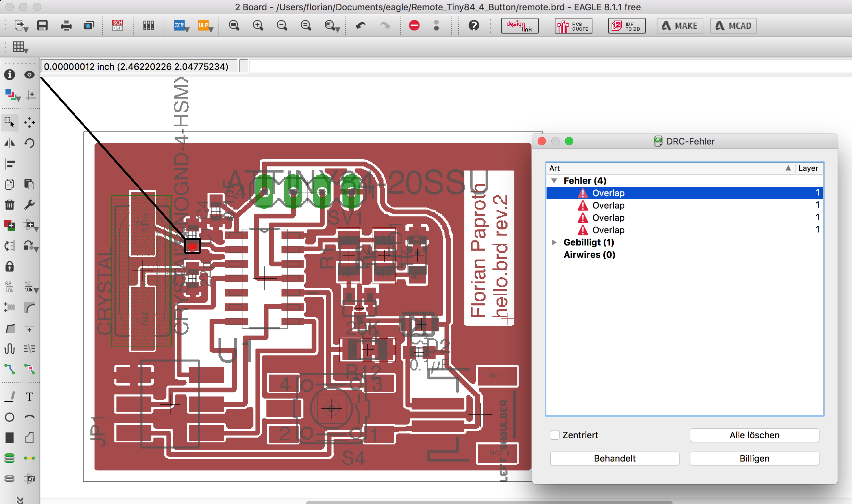Select the Text tool

29,396
